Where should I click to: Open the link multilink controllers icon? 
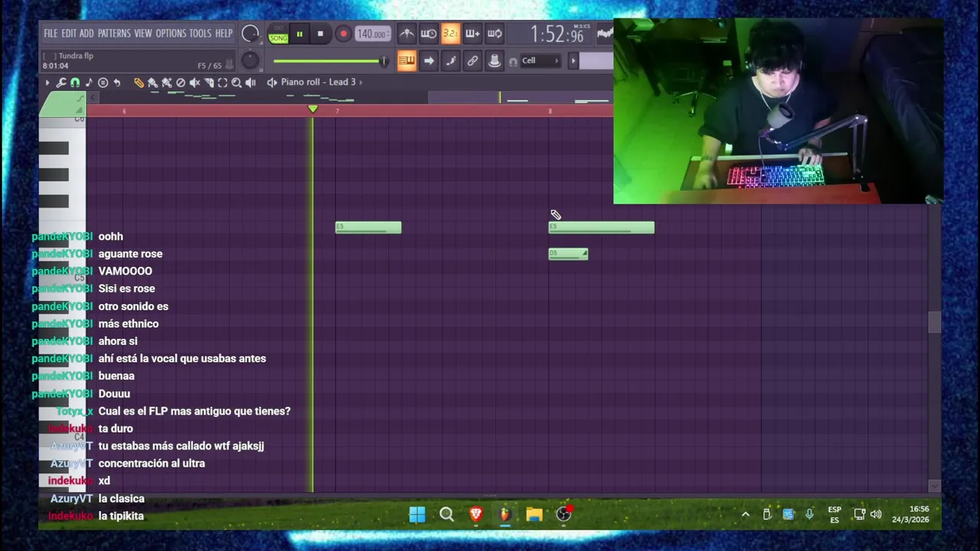[x=473, y=60]
